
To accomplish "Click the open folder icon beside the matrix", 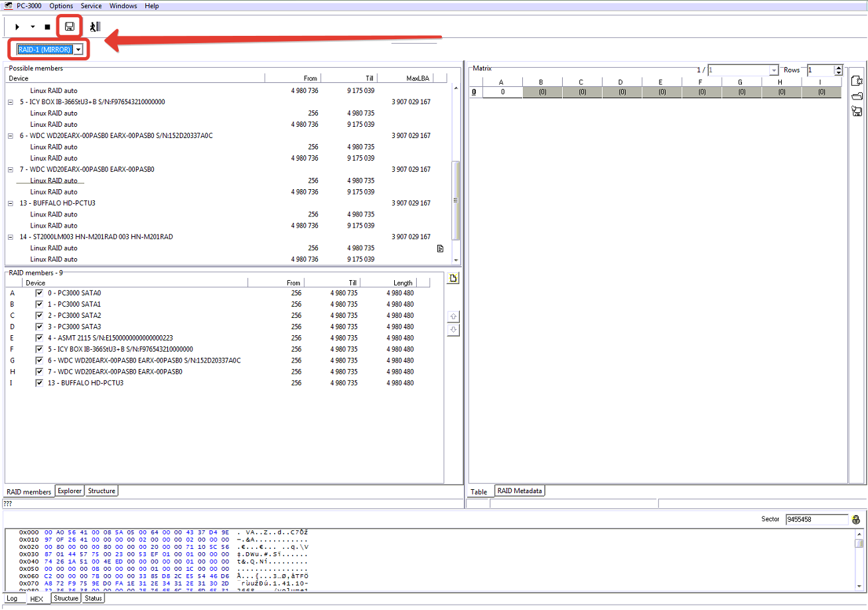I will 857,96.
